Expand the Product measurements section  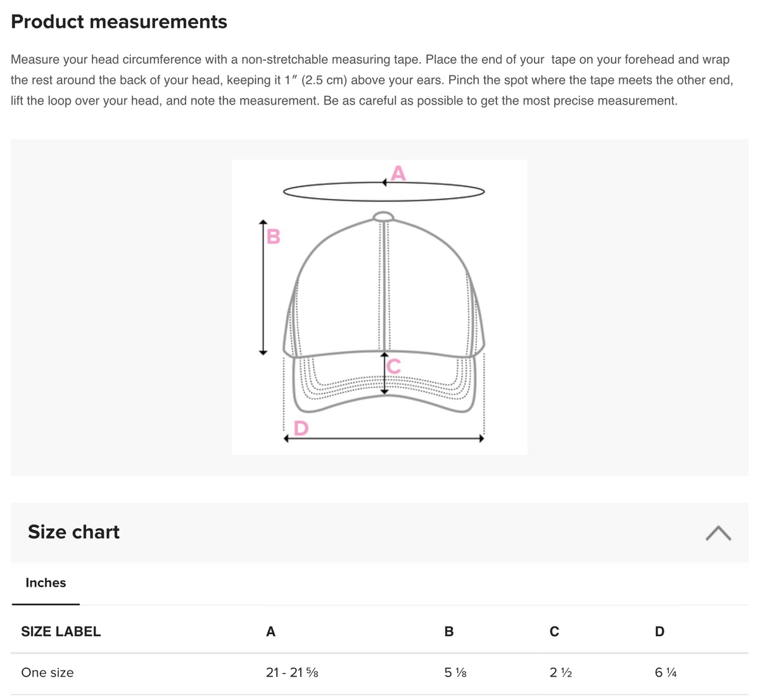(x=119, y=21)
